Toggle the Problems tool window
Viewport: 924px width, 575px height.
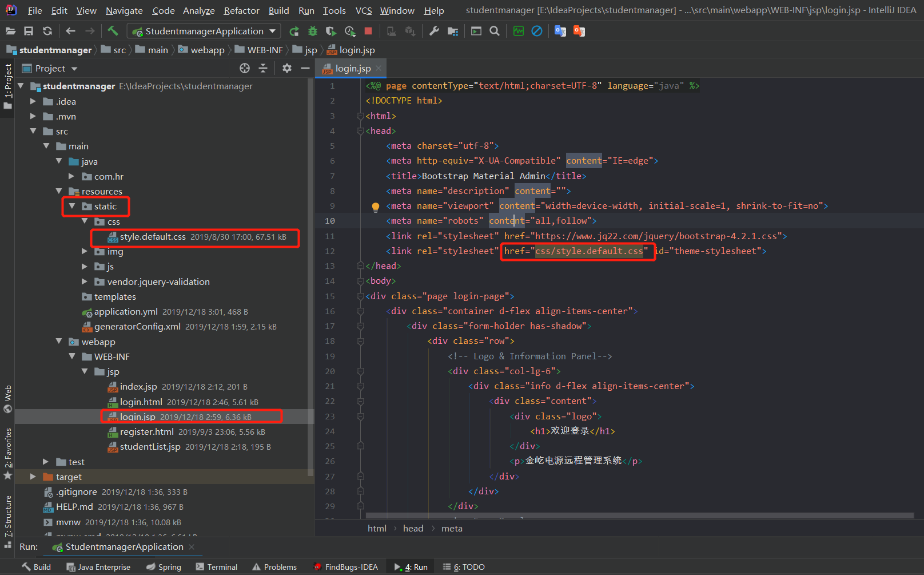click(274, 567)
